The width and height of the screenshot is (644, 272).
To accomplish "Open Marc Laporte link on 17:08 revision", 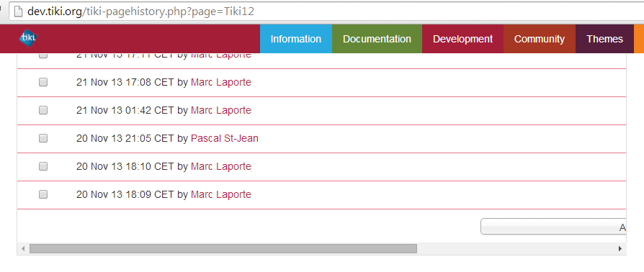I will tap(221, 83).
